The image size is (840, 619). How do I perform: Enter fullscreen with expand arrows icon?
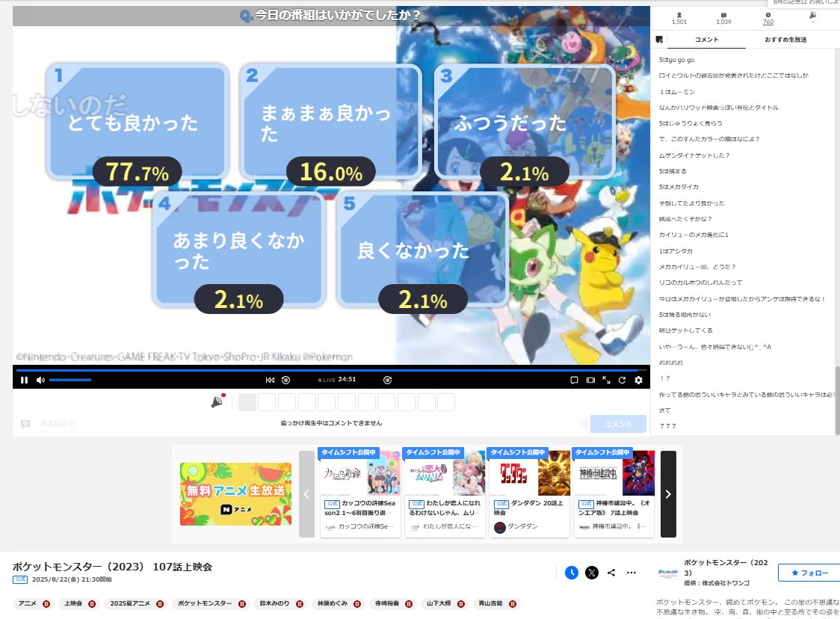606,380
